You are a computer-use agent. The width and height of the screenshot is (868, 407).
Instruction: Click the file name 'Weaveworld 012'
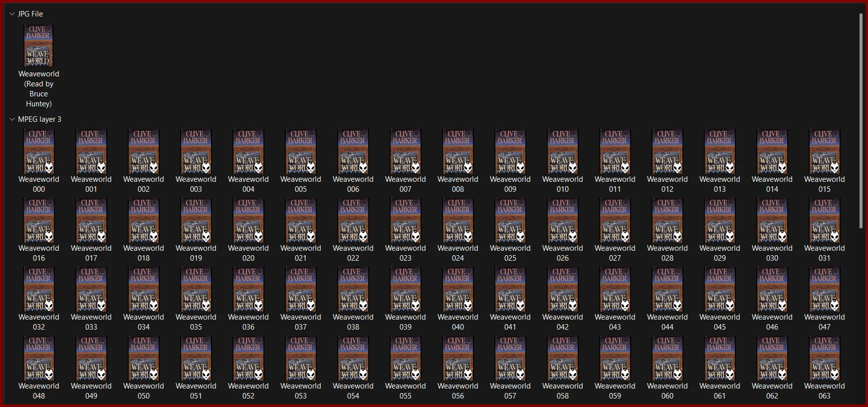point(667,184)
